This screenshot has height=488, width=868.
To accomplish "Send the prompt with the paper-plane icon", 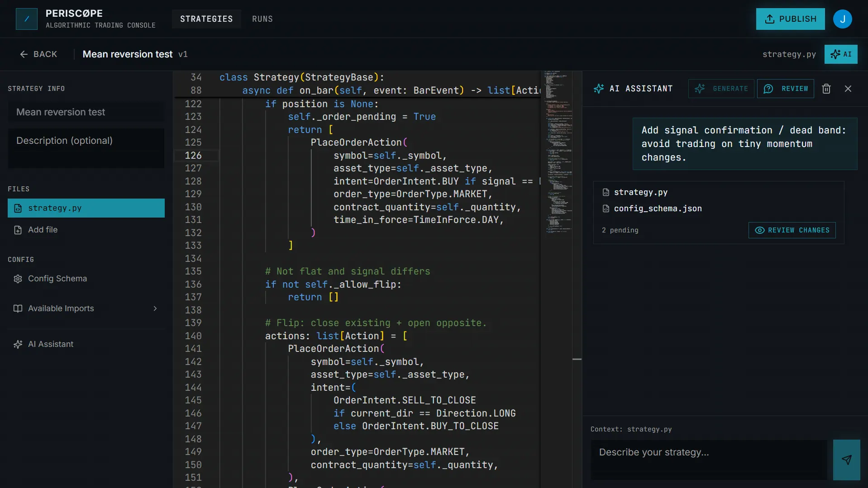I will [847, 460].
